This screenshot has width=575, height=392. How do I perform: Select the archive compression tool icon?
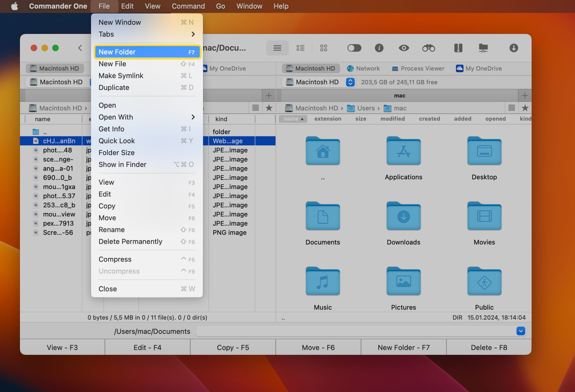point(458,48)
